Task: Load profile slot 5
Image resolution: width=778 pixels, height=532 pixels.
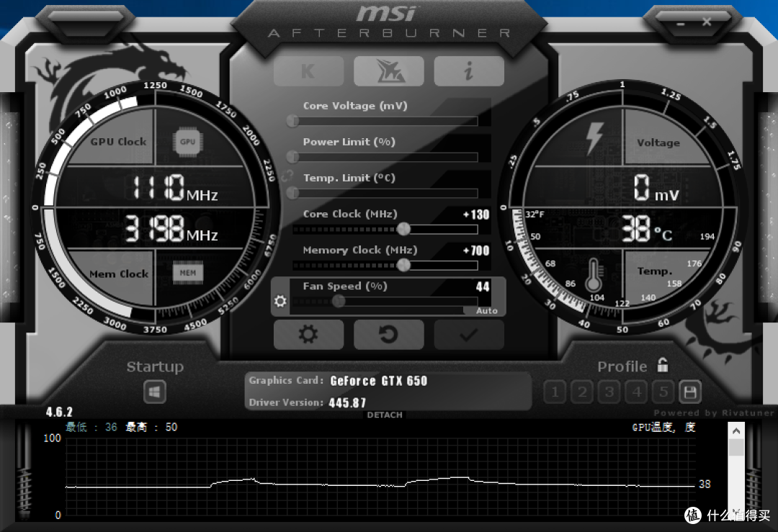Action: click(663, 392)
